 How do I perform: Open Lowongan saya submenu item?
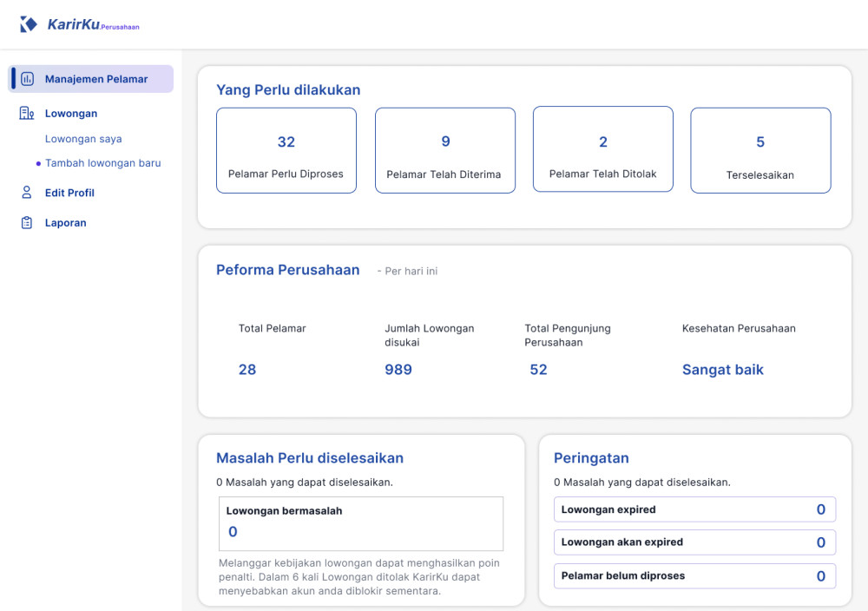pyautogui.click(x=83, y=139)
